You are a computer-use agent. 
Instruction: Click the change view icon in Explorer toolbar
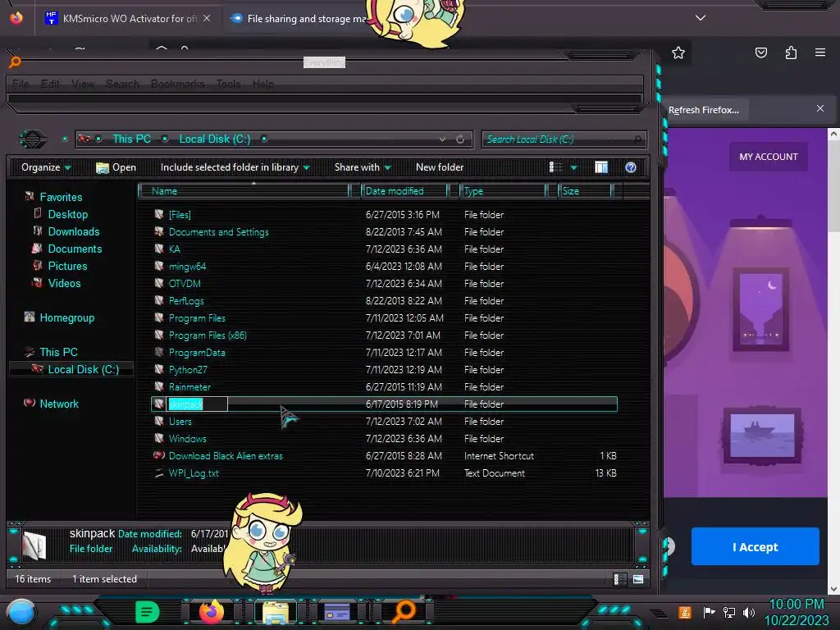pos(555,167)
